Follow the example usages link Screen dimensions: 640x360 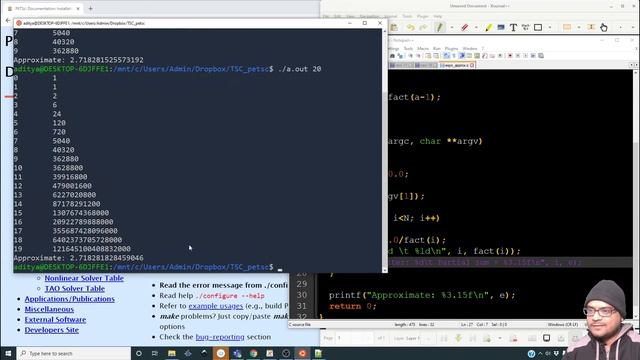pyautogui.click(x=216, y=306)
